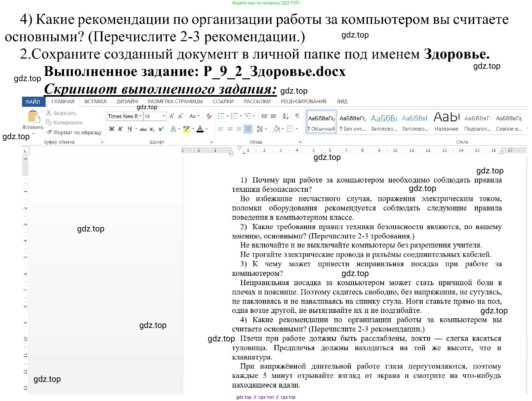Click the Text Effects glowing A icon

point(173,129)
